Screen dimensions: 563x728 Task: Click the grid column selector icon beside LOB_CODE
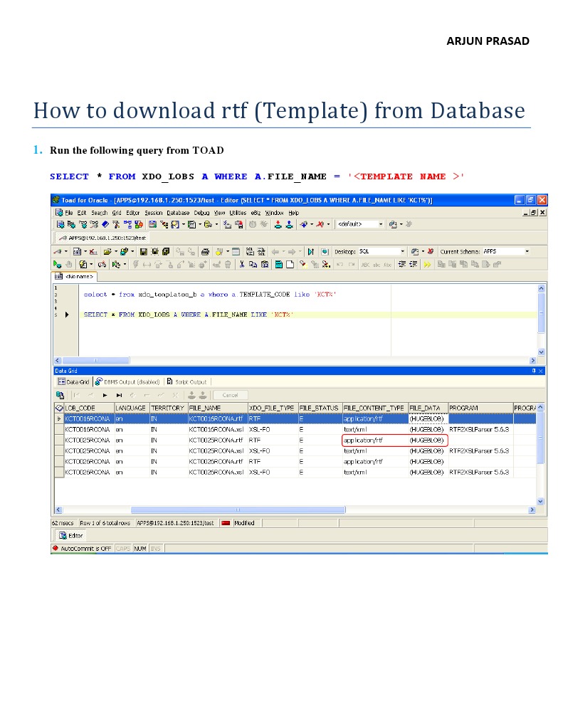click(60, 408)
